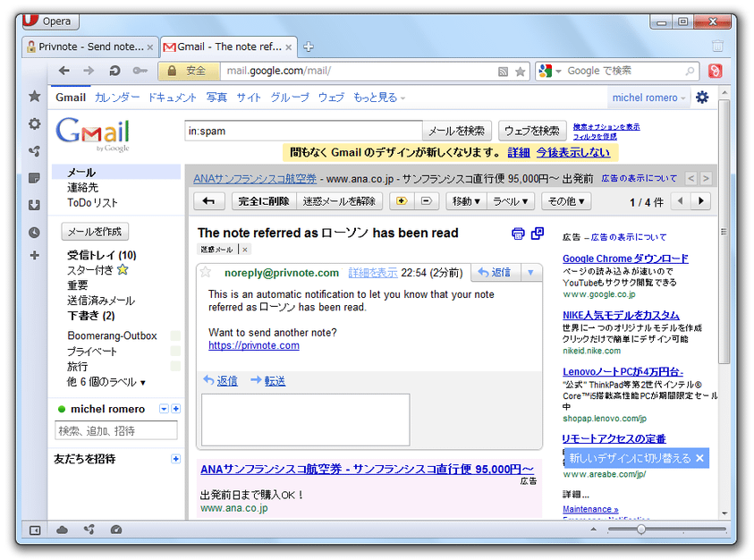Open the ラベル labels dropdown

(511, 201)
